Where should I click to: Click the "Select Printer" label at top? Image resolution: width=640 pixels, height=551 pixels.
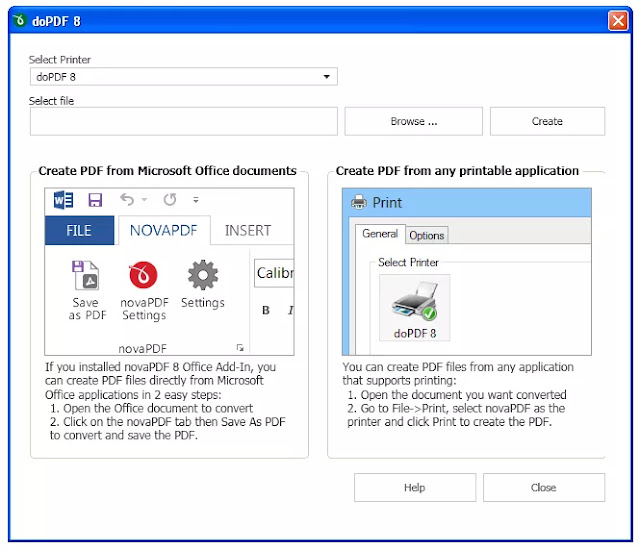pyautogui.click(x=60, y=60)
